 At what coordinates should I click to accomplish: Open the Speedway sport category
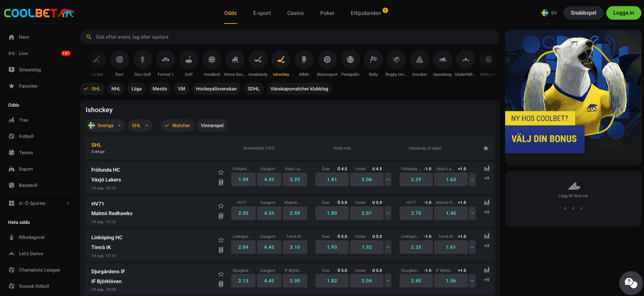point(443,60)
